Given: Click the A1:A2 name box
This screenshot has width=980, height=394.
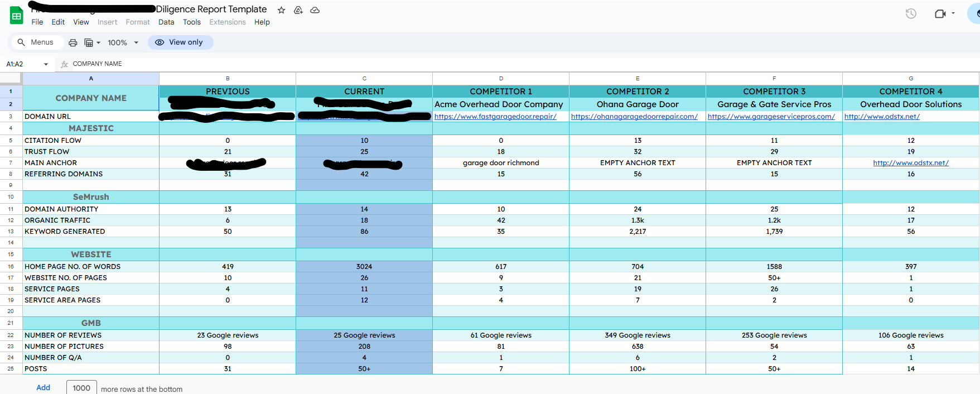Looking at the screenshot, I should point(22,64).
